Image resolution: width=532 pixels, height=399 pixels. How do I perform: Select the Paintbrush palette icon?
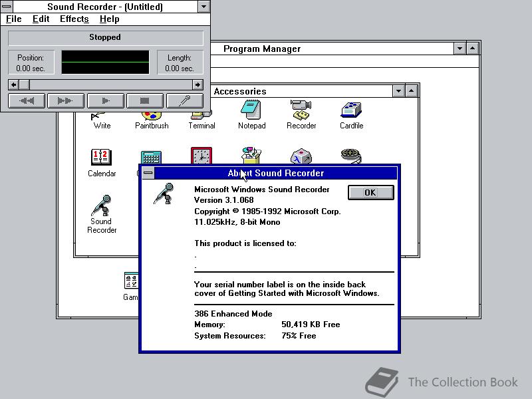pyautogui.click(x=152, y=116)
